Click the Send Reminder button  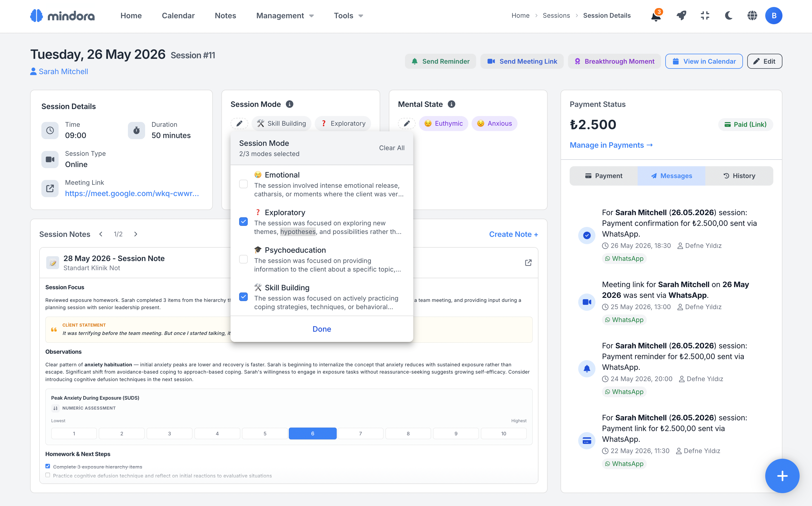pos(440,61)
